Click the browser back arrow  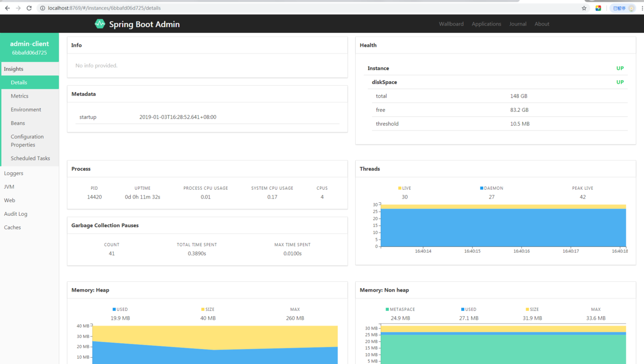[x=7, y=8]
